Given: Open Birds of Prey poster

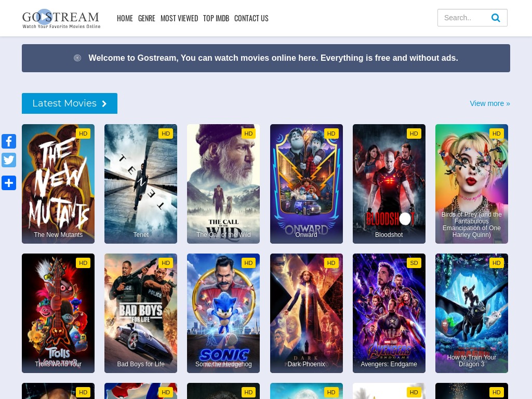Looking at the screenshot, I should click(472, 184).
